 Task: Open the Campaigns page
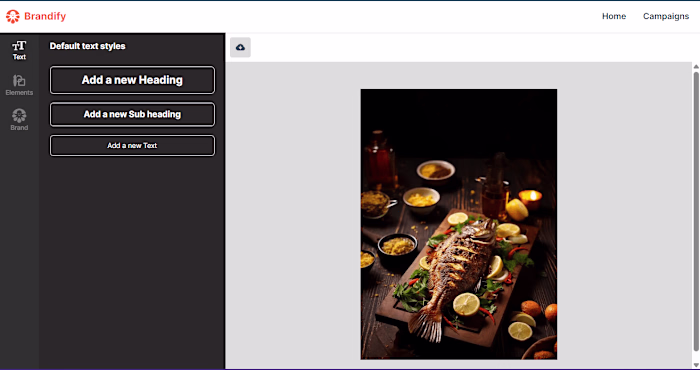click(x=666, y=17)
